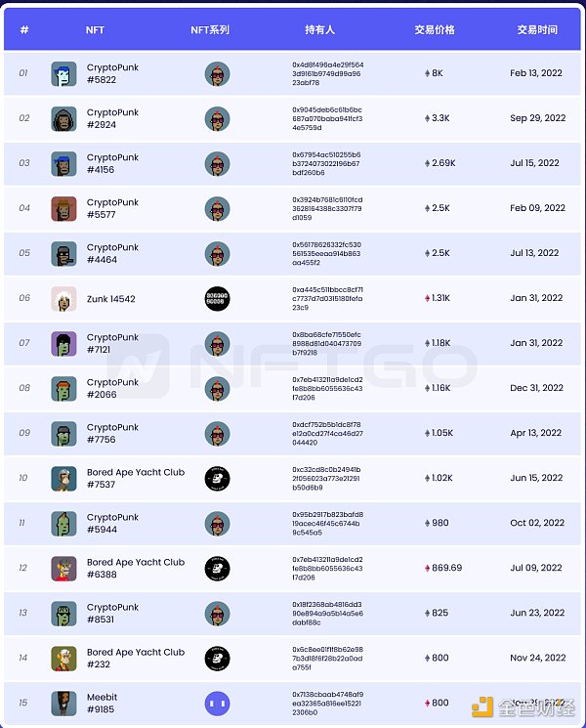Select the Zunk 14542 avatar thumbnail
The height and width of the screenshot is (728, 586).
[63, 299]
